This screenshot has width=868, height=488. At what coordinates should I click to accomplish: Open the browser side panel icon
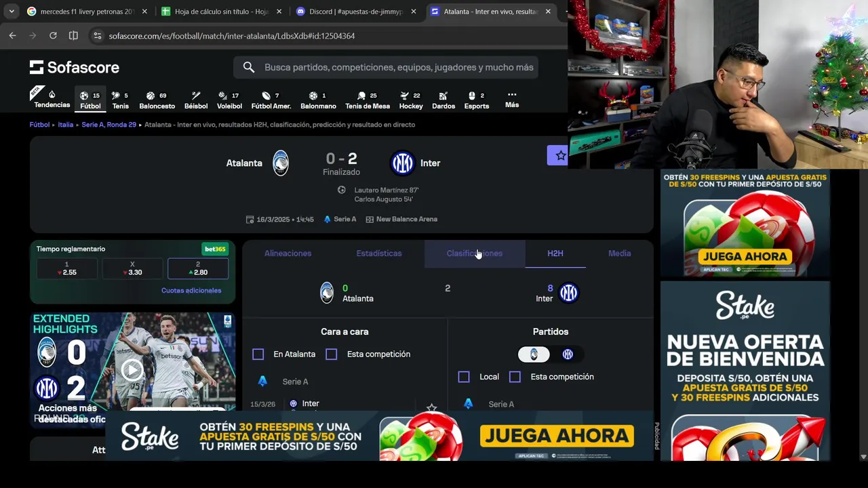click(x=73, y=36)
